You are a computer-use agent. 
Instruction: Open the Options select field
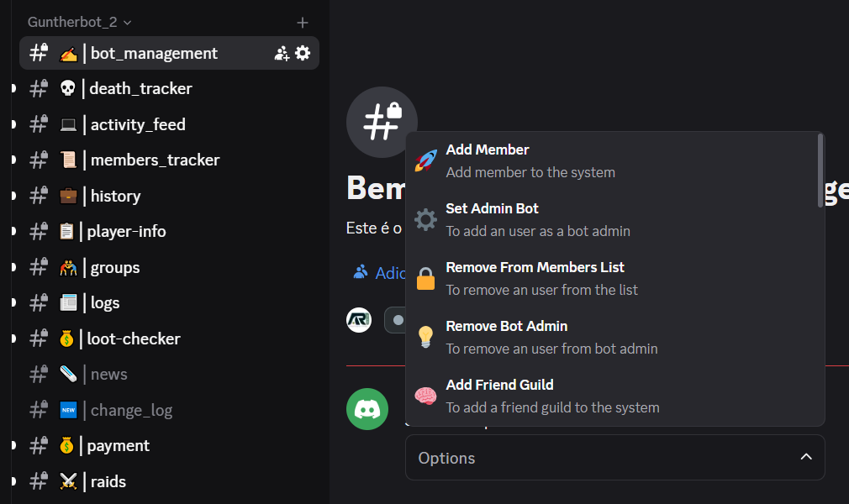click(x=615, y=458)
